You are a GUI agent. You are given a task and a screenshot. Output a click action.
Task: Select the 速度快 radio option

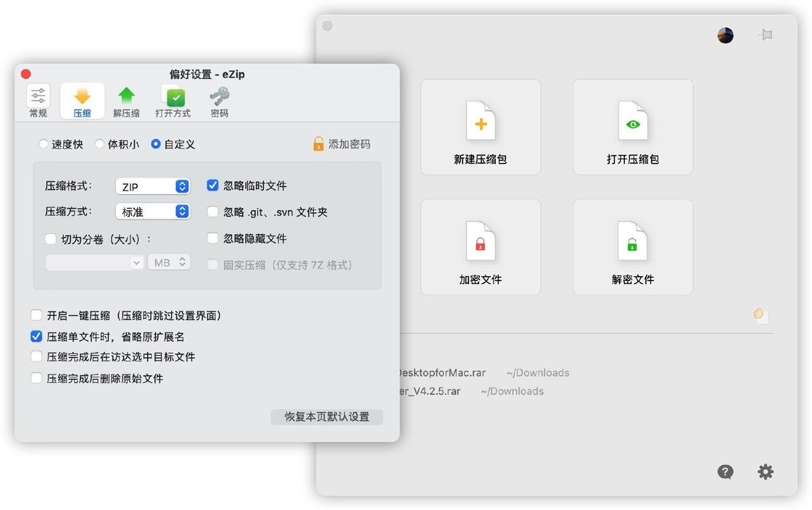(x=43, y=144)
